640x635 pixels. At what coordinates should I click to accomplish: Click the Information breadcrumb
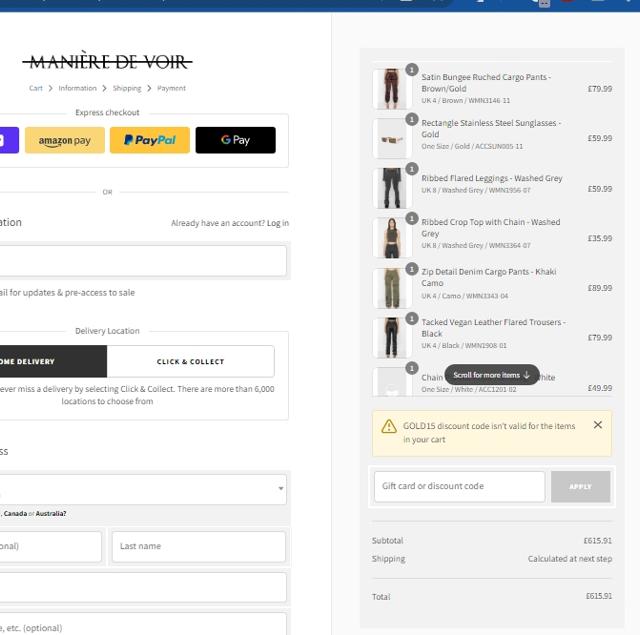[78, 88]
